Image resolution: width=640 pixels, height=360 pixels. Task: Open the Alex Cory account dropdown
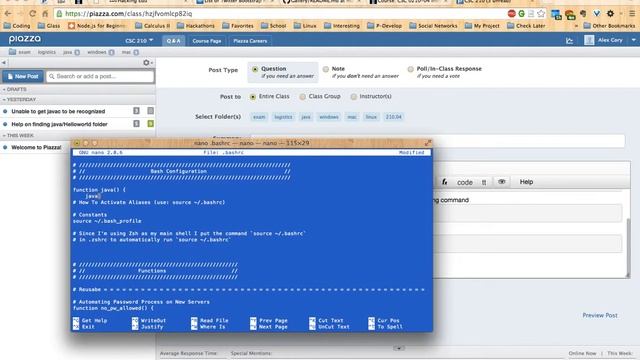610,40
